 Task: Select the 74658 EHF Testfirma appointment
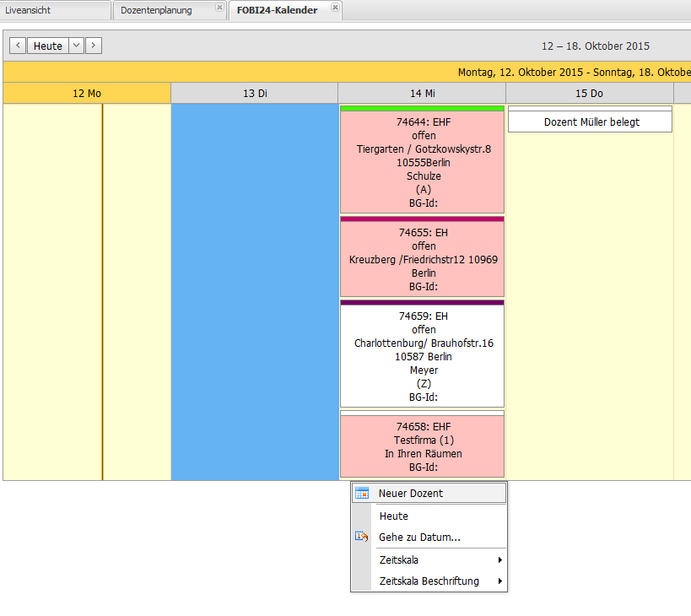pyautogui.click(x=422, y=446)
